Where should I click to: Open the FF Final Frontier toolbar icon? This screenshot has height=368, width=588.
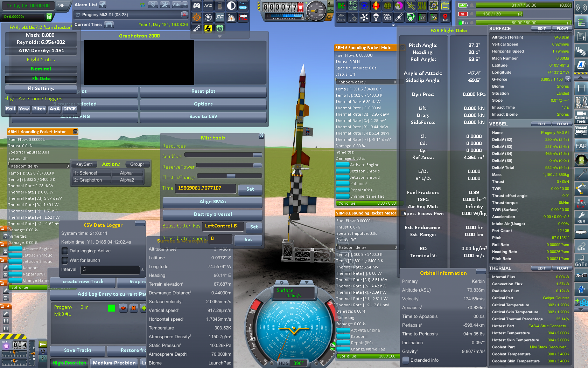220,17
